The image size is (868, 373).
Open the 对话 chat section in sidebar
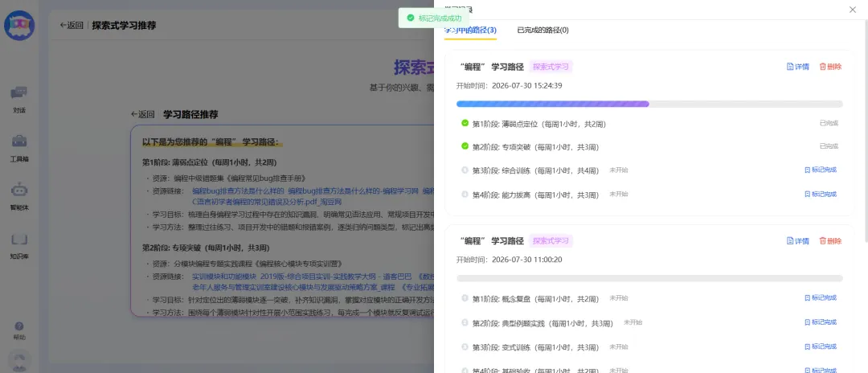tap(19, 100)
